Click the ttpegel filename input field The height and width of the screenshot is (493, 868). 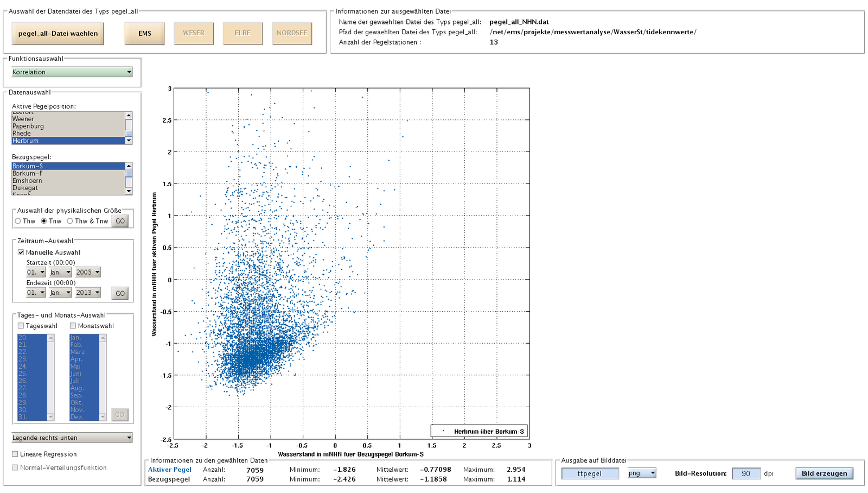tap(590, 473)
